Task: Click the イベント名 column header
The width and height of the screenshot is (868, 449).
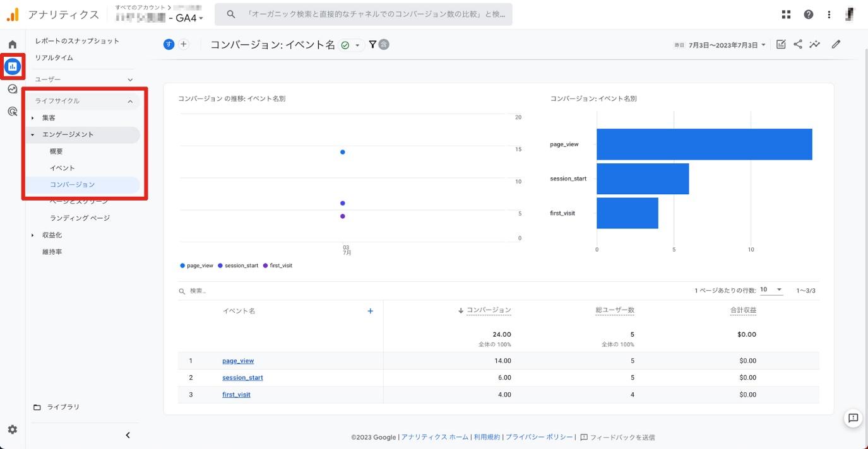Action: coord(239,311)
